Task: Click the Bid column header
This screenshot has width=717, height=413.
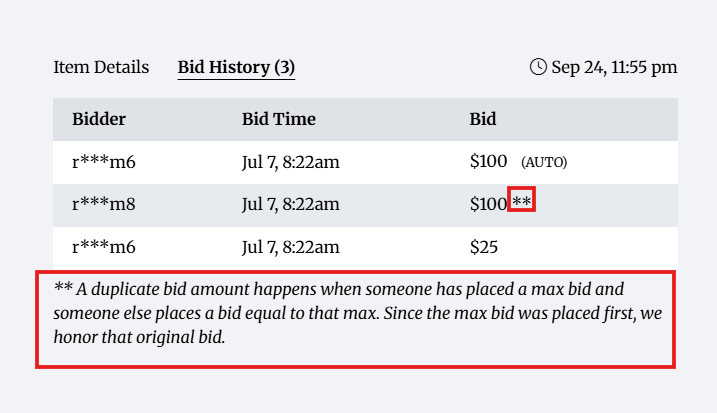Action: tap(483, 120)
